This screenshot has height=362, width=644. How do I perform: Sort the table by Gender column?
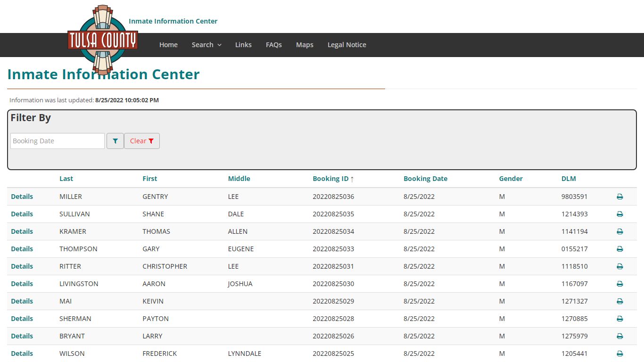[511, 179]
